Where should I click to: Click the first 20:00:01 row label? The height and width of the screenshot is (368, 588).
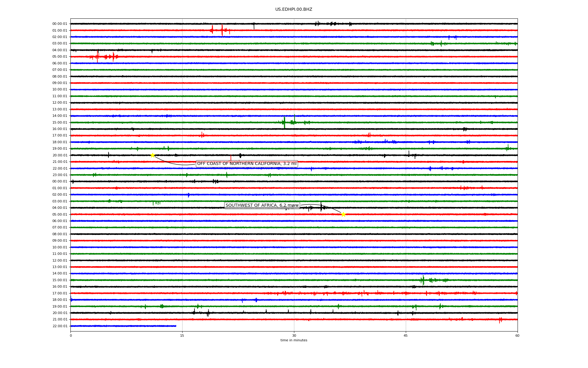60,155
